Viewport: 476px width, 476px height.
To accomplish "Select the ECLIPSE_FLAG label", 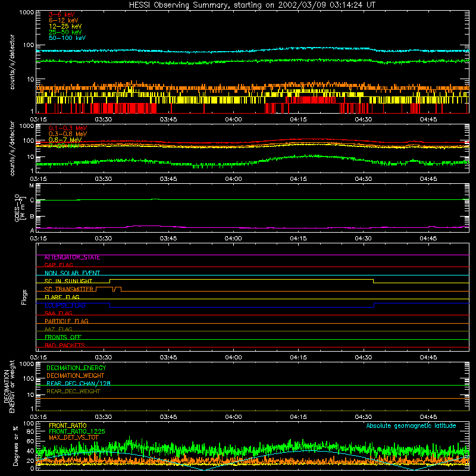I will pyautogui.click(x=65, y=305).
